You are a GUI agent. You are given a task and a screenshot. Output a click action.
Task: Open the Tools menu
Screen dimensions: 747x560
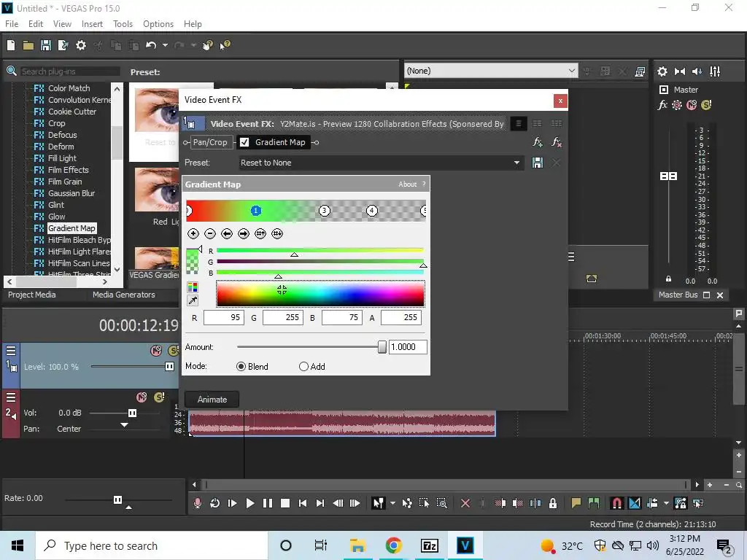pos(123,24)
